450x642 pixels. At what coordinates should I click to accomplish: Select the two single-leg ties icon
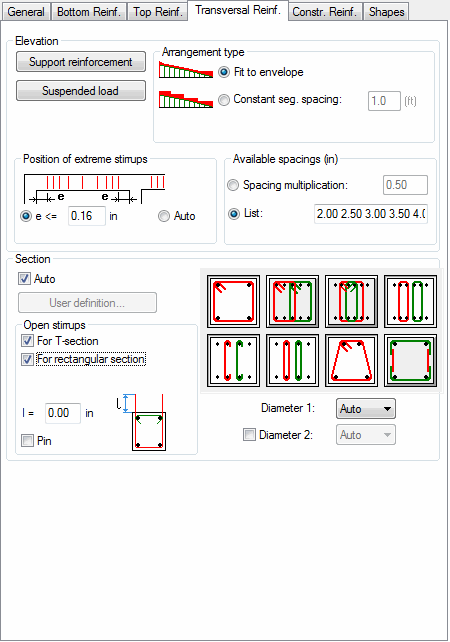(x=292, y=360)
